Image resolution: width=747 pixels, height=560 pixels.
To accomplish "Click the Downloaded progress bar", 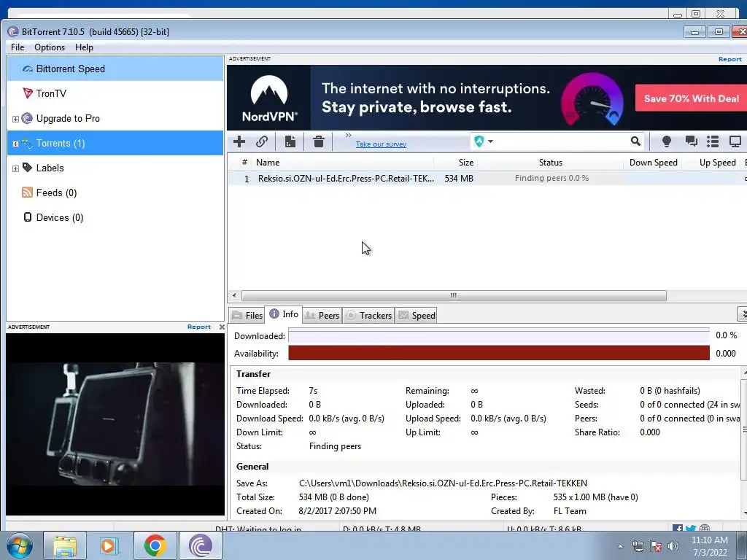I will [499, 335].
